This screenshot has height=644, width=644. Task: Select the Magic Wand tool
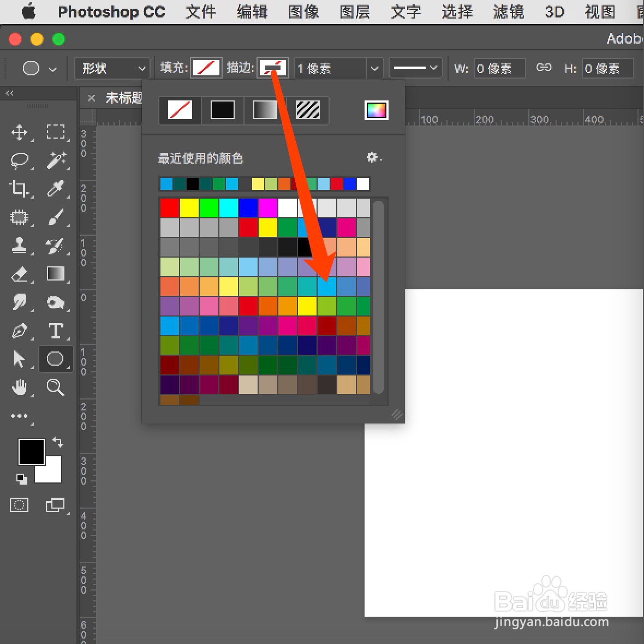tap(56, 160)
